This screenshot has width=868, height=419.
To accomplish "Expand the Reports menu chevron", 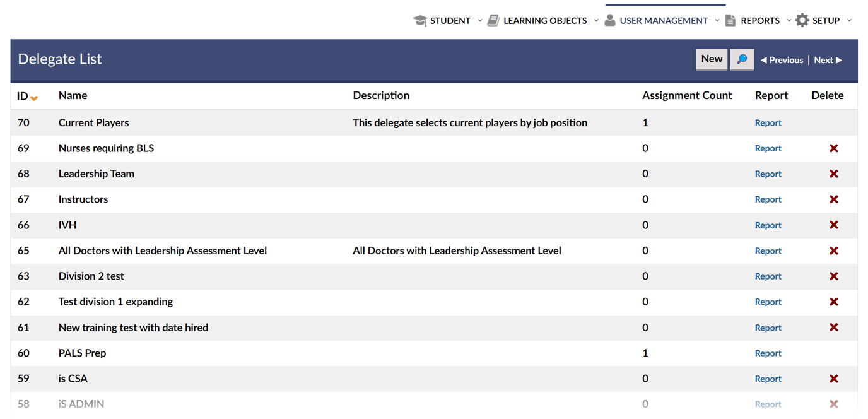I will [x=789, y=21].
